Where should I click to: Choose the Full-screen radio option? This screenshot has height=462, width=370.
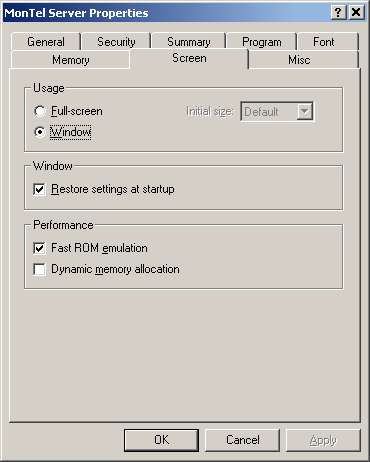coord(40,111)
